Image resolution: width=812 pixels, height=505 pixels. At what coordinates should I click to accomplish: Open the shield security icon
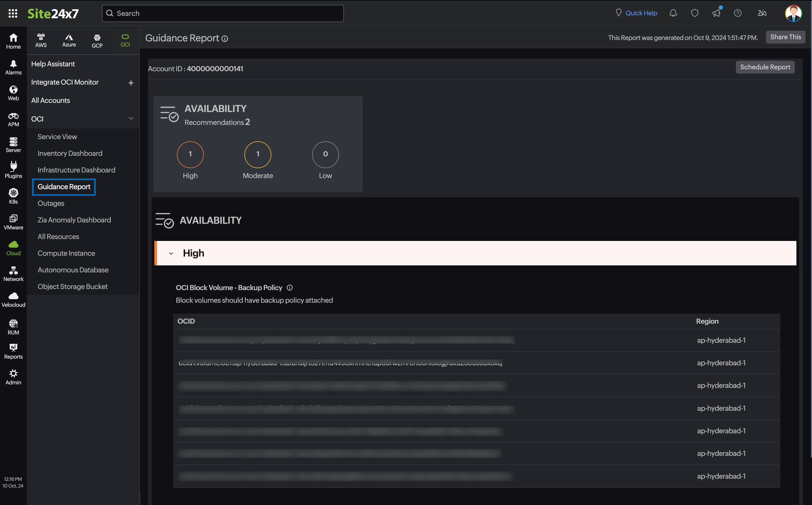(x=695, y=13)
